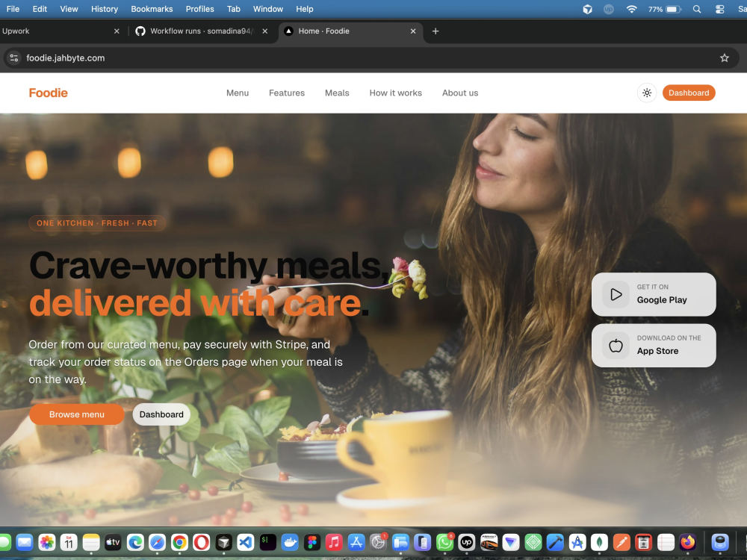Viewport: 747px width, 560px height.
Task: Click the Download on the App Store button
Action: click(653, 345)
